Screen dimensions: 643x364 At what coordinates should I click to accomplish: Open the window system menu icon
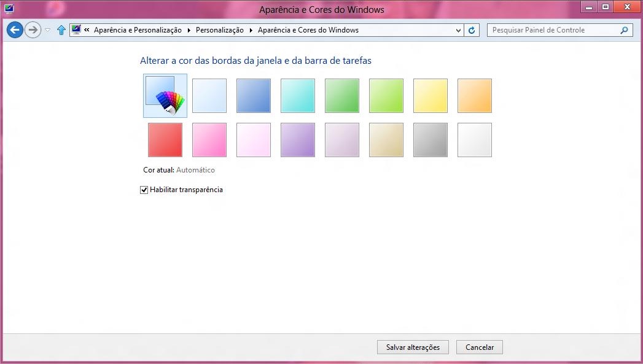tap(9, 9)
